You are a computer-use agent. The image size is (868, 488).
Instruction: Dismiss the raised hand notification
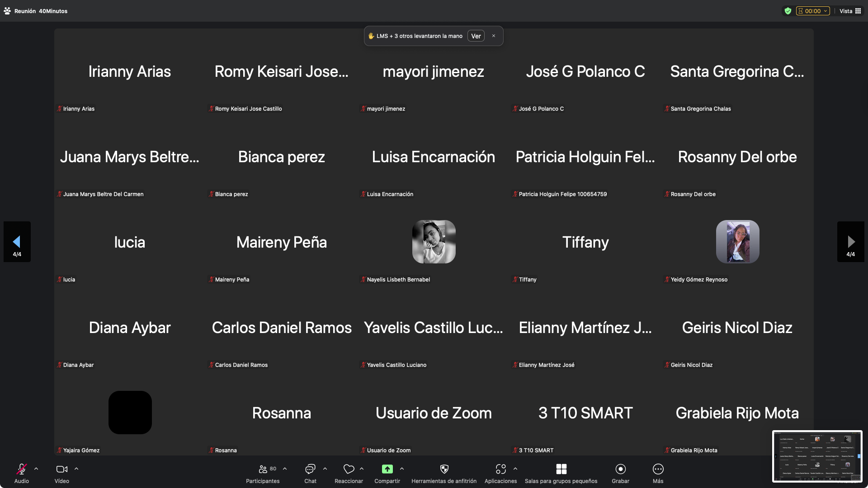click(x=494, y=36)
